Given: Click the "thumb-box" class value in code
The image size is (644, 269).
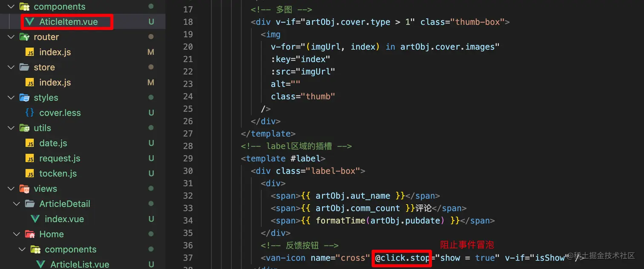Looking at the screenshot, I should 480,22.
